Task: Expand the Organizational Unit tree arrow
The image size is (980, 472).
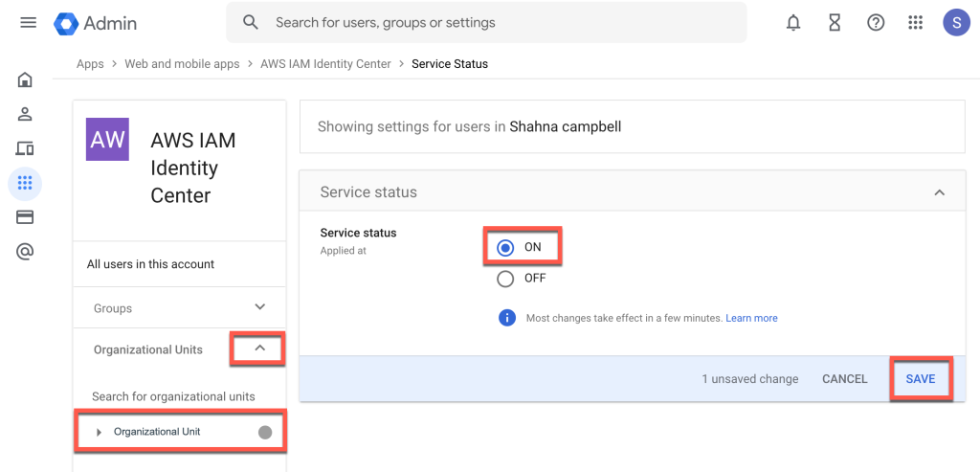Action: point(99,432)
